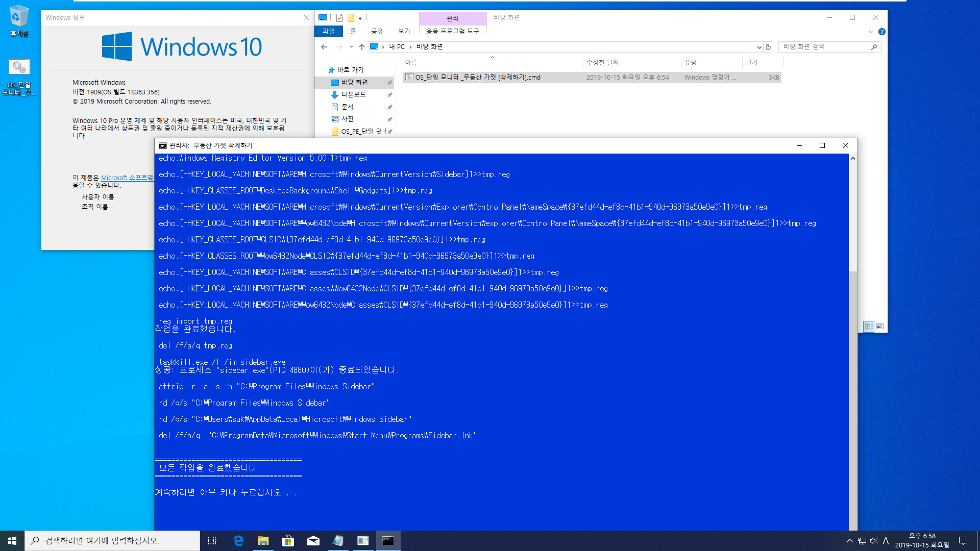980x551 pixels.
Task: Expand the Explorer ribbon chevron
Action: pyautogui.click(x=871, y=32)
